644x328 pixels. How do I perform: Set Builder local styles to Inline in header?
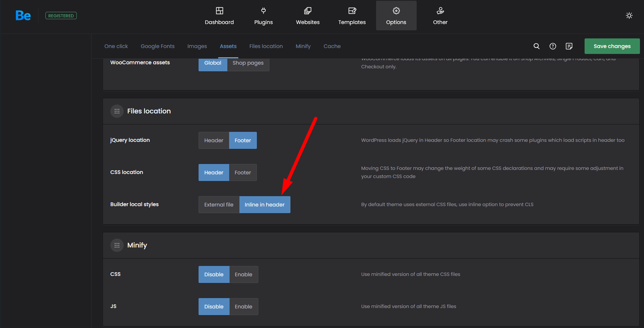[265, 205]
